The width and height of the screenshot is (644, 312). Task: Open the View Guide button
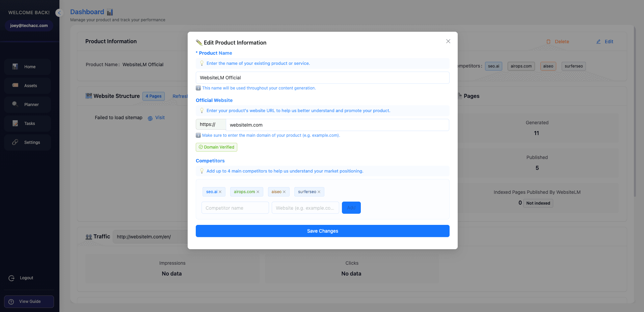coord(29,302)
